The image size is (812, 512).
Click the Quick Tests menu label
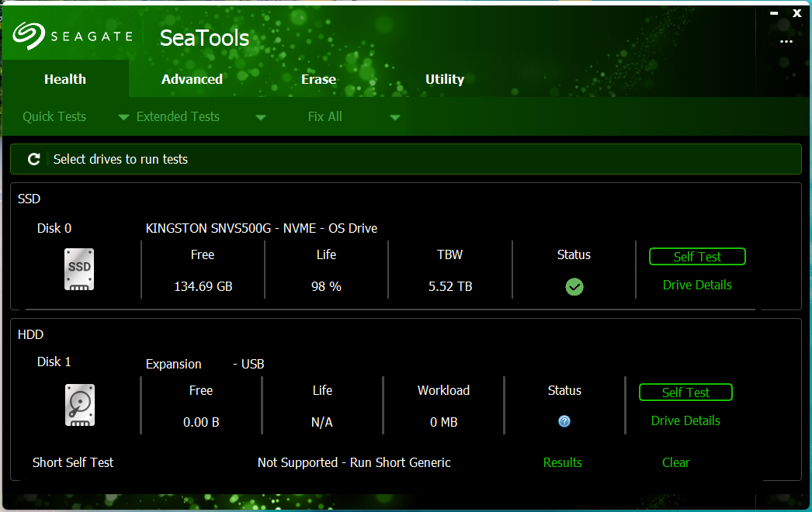tap(54, 116)
